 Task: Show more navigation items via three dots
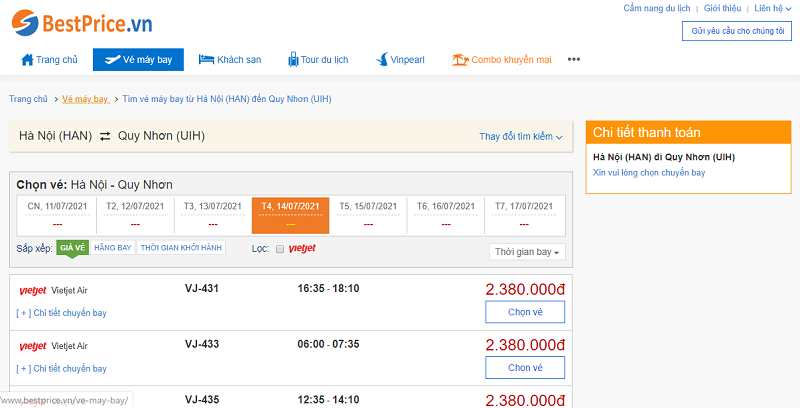coord(574,60)
